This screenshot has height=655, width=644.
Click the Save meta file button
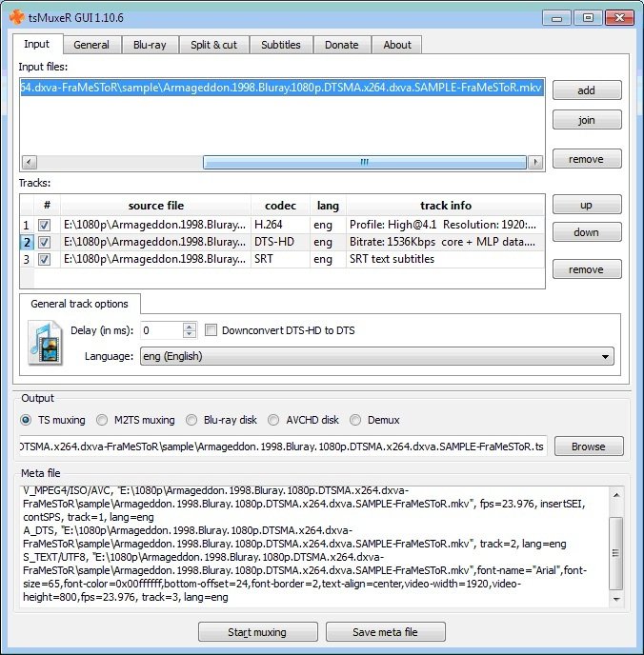(386, 632)
